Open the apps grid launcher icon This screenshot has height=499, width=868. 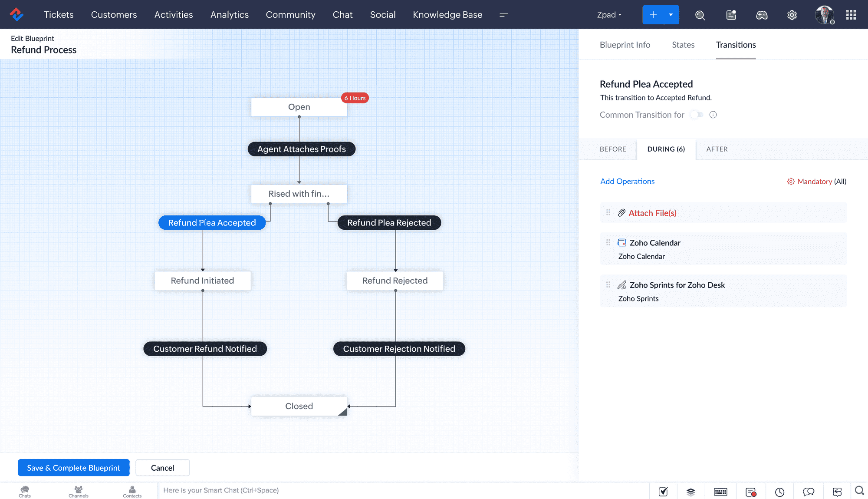click(x=851, y=15)
